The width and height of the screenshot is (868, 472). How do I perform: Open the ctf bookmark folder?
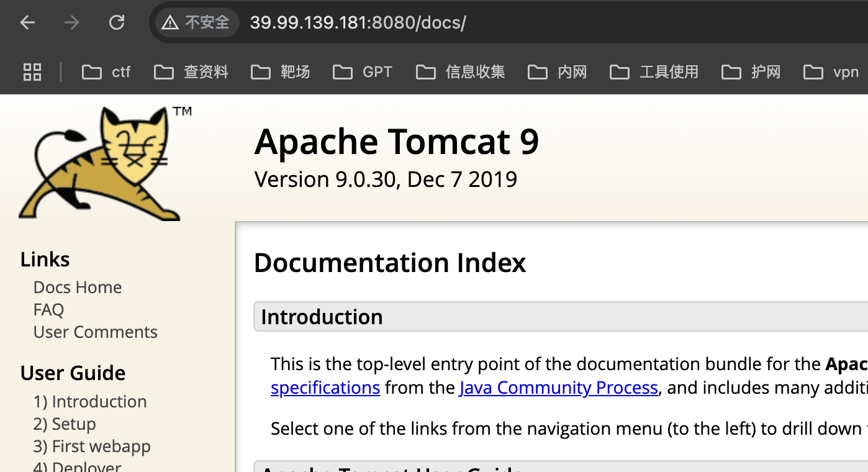(106, 72)
